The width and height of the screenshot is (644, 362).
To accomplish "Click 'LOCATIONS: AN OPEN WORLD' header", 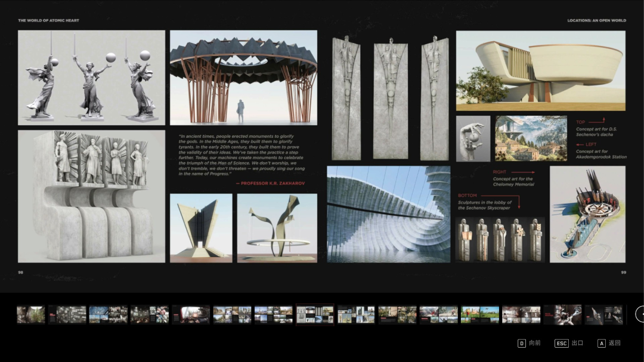I will click(x=597, y=20).
